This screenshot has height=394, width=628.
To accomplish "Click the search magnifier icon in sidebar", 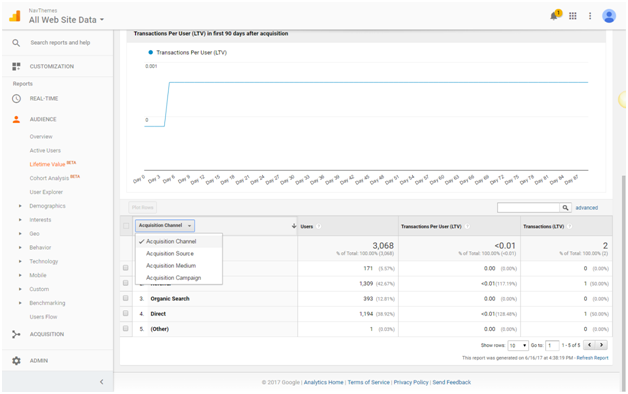I will [x=16, y=43].
